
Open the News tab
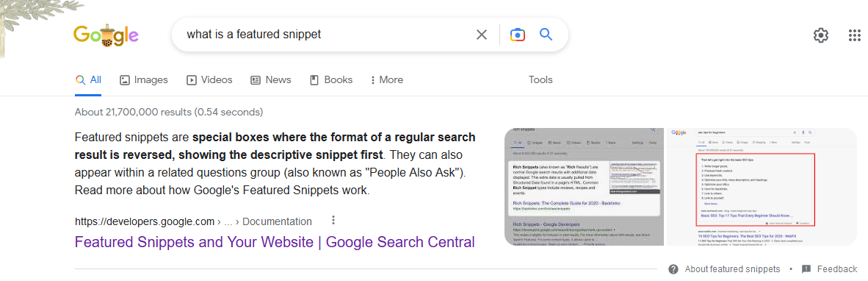coord(271,79)
